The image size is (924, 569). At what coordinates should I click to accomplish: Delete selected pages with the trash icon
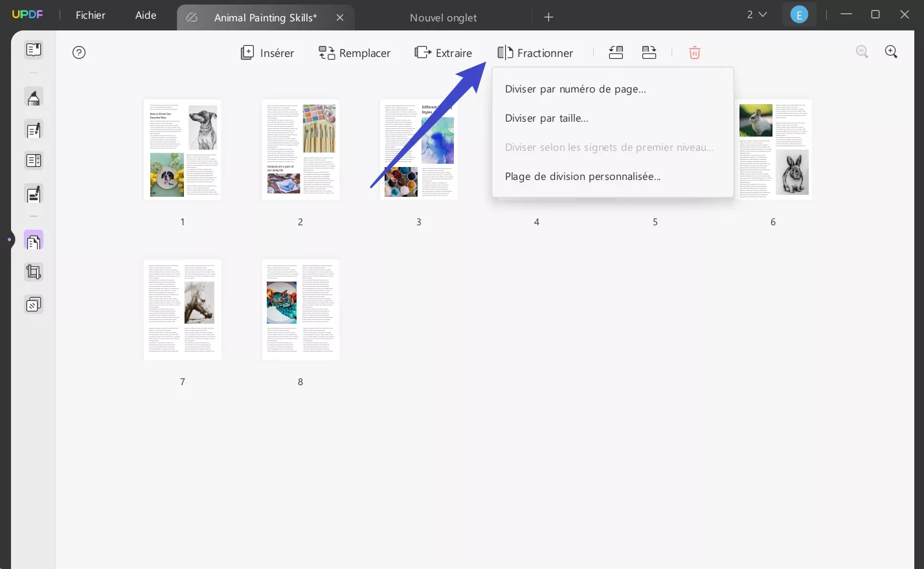pyautogui.click(x=694, y=52)
